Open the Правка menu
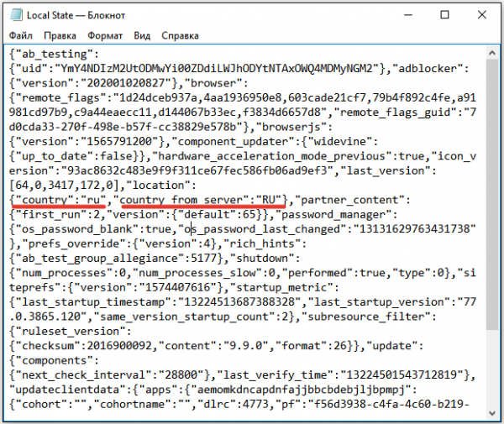 point(60,35)
